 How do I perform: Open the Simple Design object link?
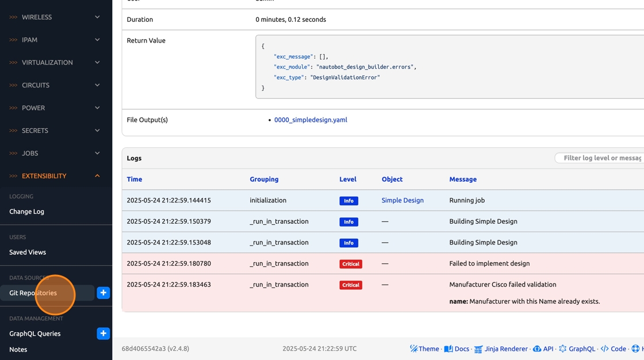point(402,200)
